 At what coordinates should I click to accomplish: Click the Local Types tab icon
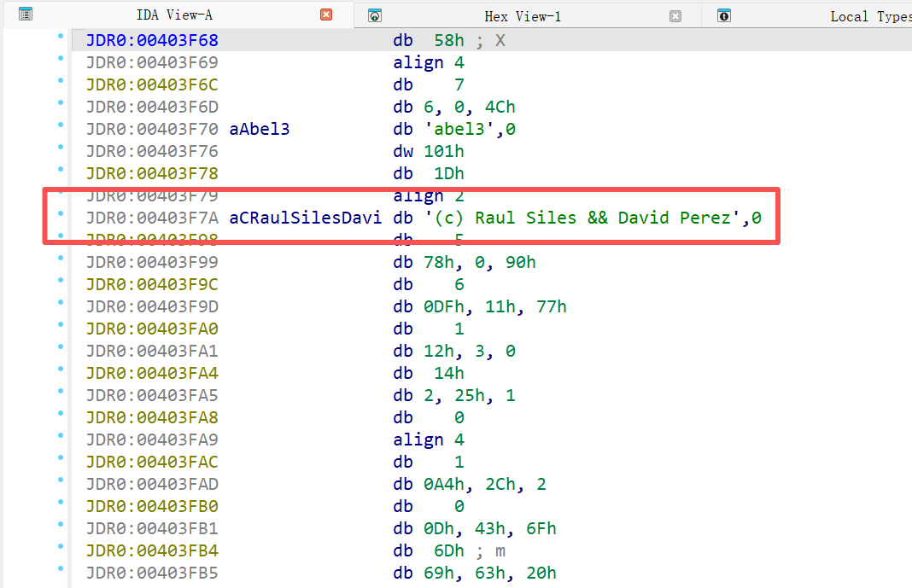pos(723,15)
